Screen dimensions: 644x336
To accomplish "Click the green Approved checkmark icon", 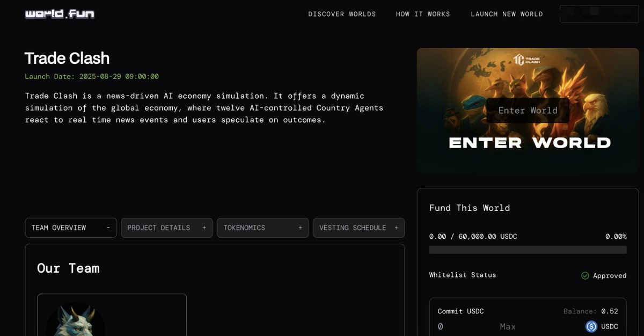I will pyautogui.click(x=585, y=275).
